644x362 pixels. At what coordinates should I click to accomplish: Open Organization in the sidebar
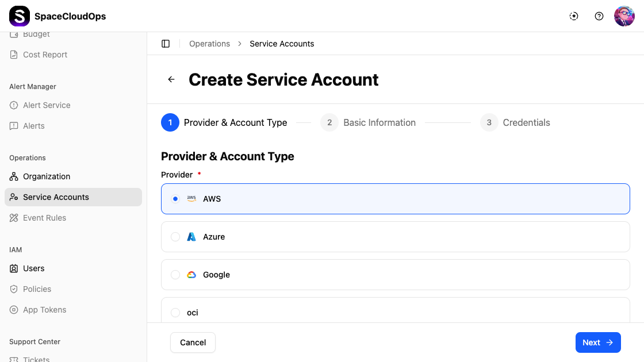[46, 176]
